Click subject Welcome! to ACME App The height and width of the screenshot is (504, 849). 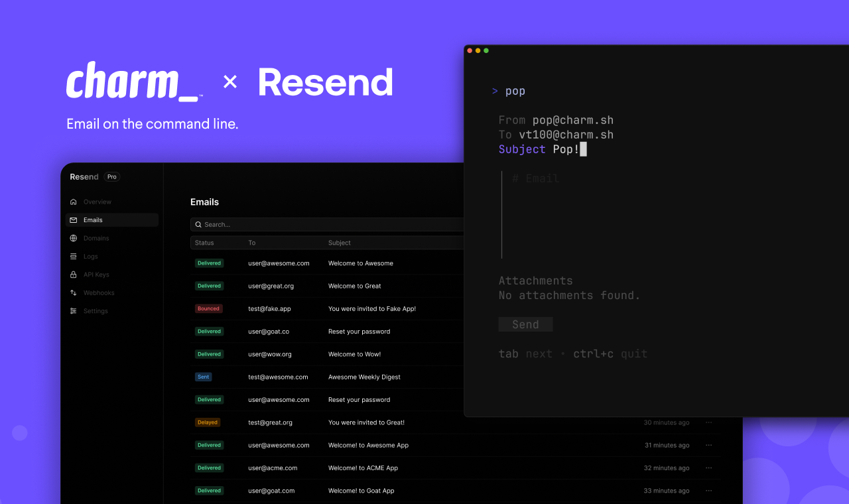coord(363,468)
